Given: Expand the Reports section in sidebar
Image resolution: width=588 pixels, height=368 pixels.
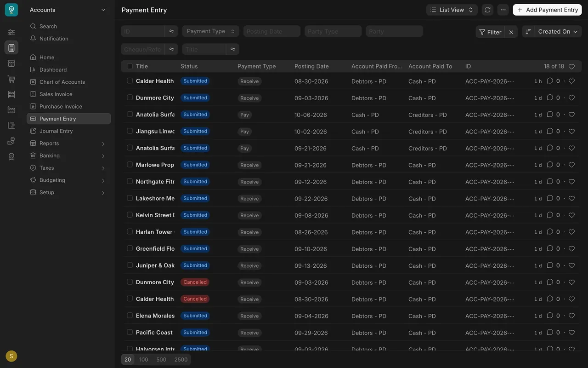Looking at the screenshot, I should point(68,144).
